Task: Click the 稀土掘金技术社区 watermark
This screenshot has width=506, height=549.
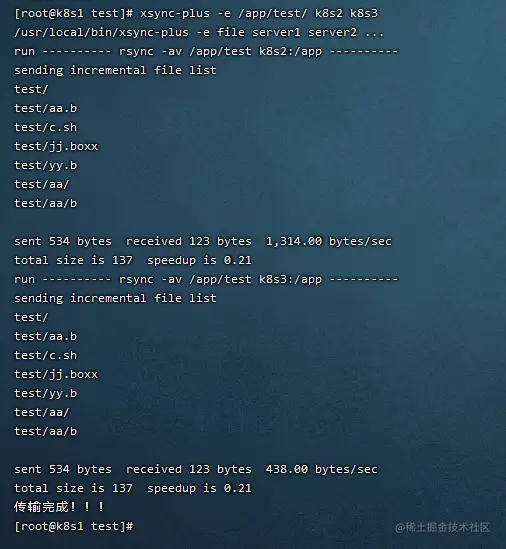Action: pos(442,527)
